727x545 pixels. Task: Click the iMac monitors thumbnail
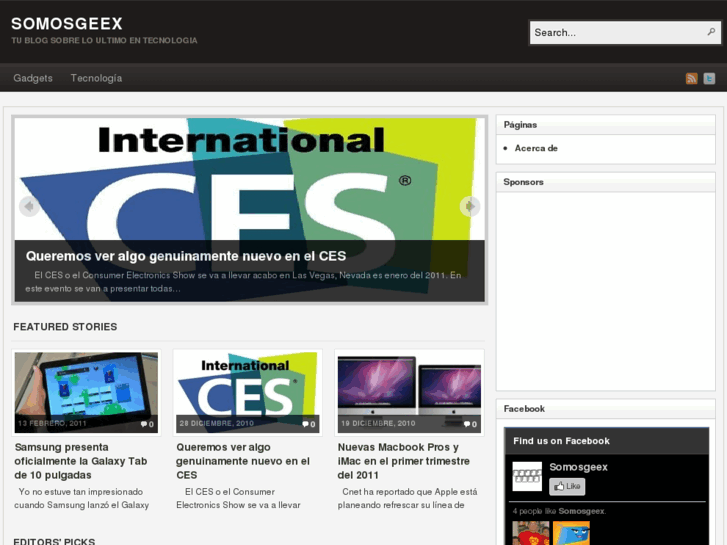coord(409,392)
